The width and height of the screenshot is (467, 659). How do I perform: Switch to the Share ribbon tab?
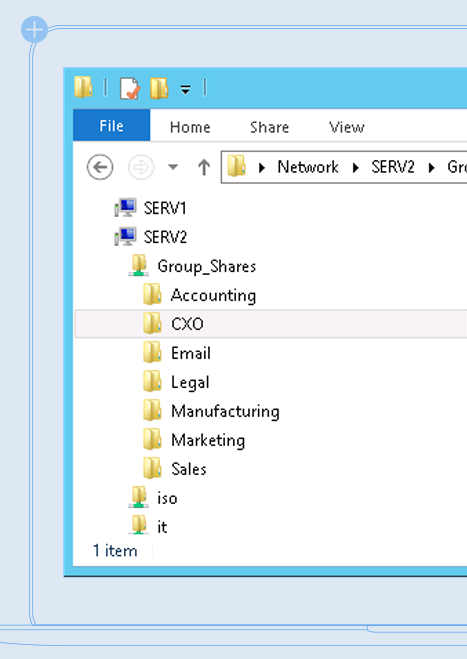tap(269, 127)
